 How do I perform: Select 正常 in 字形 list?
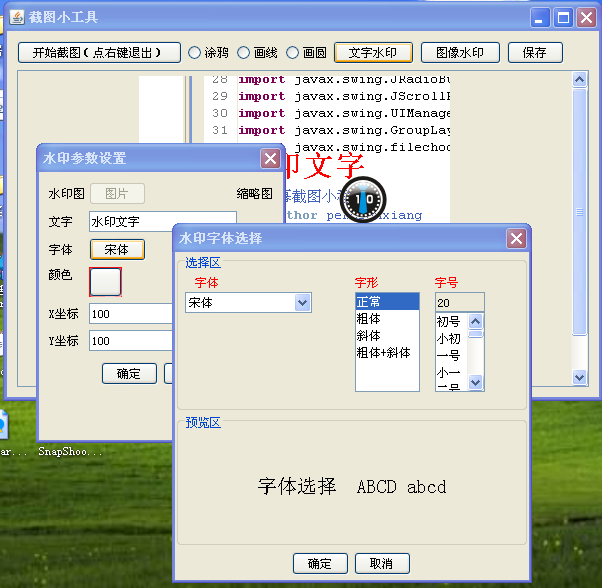coord(387,302)
